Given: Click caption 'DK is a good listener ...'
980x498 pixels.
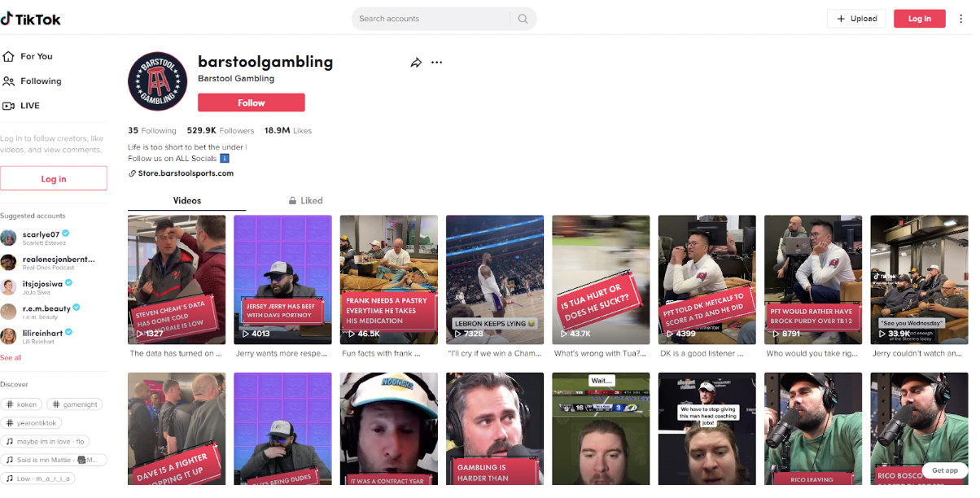Looking at the screenshot, I should [x=702, y=354].
